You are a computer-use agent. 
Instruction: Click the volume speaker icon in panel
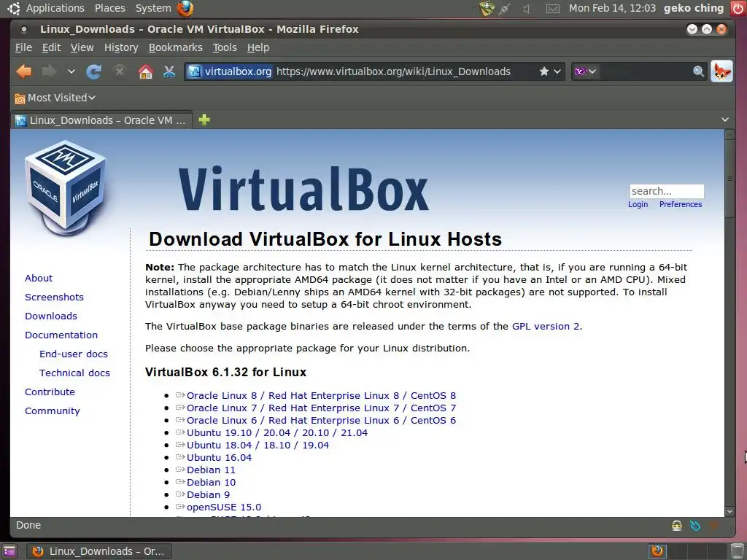527,9
